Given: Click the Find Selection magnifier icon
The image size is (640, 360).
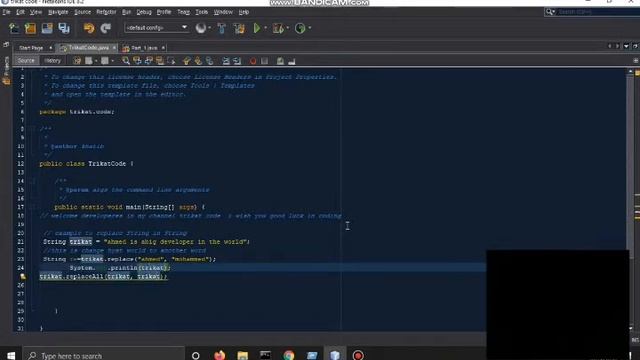Looking at the screenshot, I should pyautogui.click(x=126, y=61).
